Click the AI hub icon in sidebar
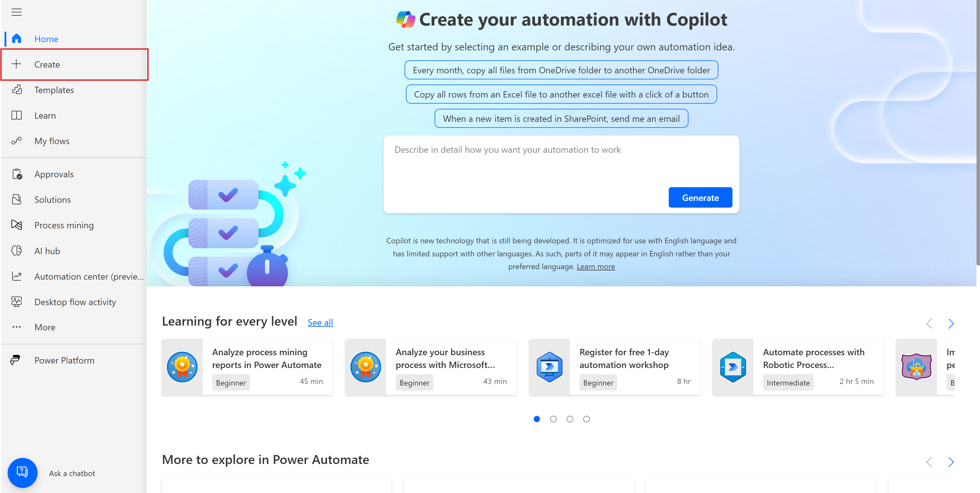Screen dimensions: 980x493 tap(17, 250)
